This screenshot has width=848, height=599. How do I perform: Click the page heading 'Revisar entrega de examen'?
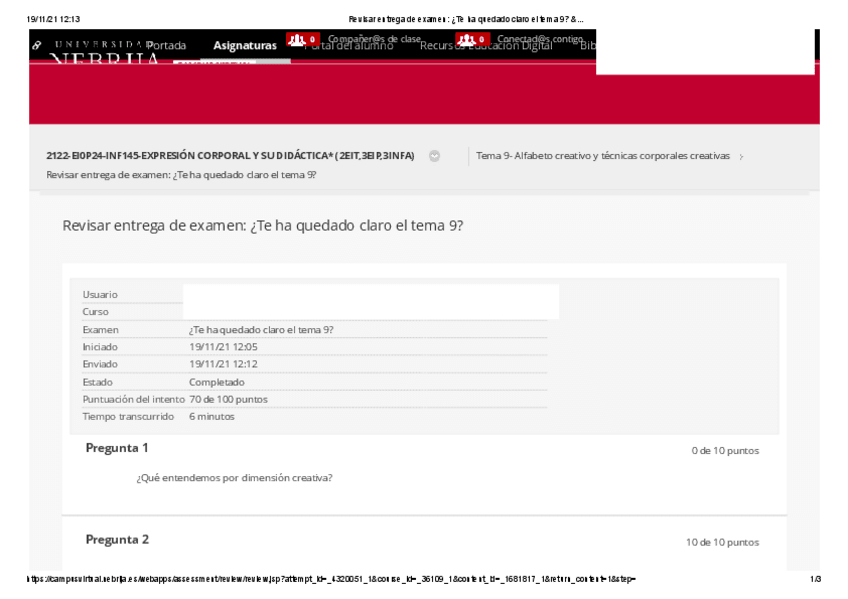(x=263, y=225)
